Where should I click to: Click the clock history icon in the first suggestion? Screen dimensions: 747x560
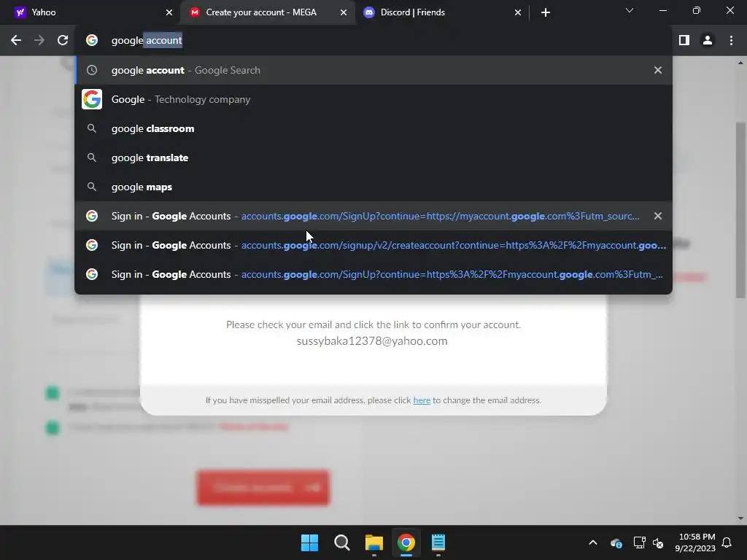tap(92, 70)
